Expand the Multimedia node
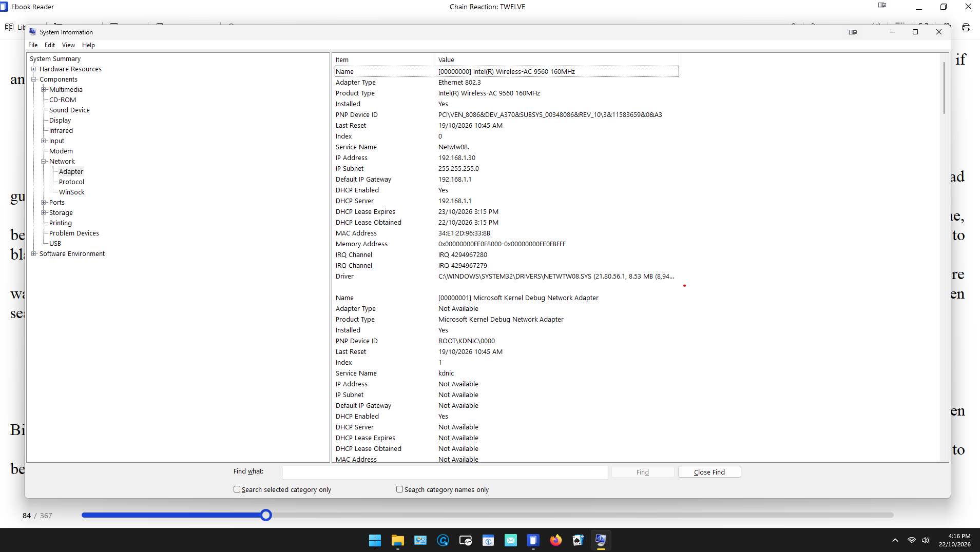Viewport: 980px width, 552px height. (44, 90)
